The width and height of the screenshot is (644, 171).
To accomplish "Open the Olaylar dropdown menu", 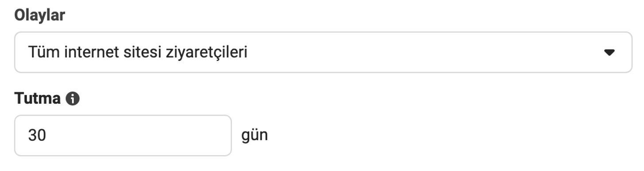I will coord(323,52).
